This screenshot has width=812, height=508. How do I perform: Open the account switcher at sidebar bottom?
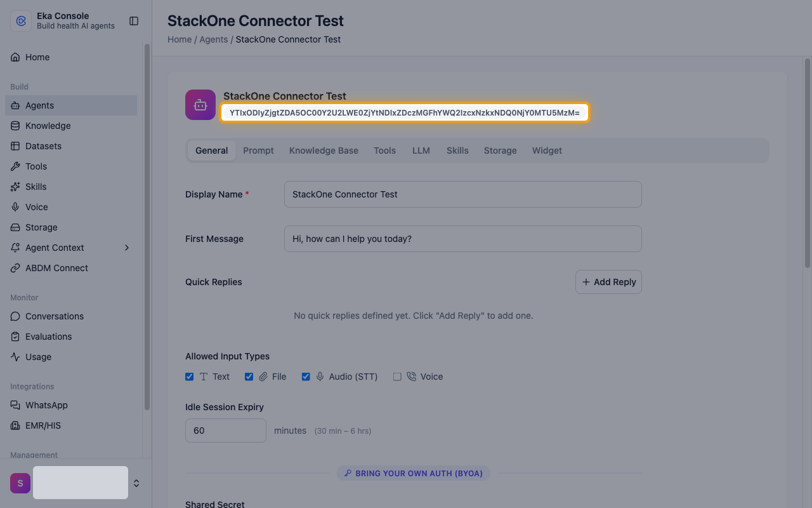(x=136, y=483)
